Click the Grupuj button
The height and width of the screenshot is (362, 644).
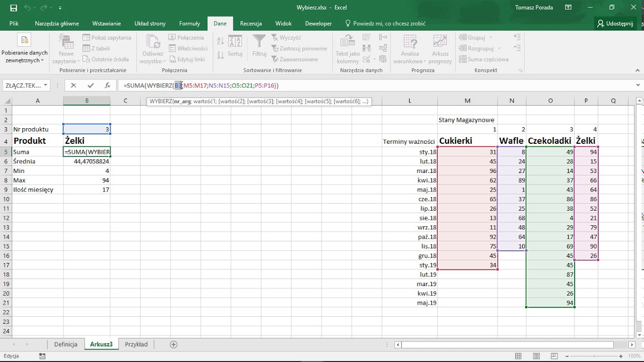472,38
